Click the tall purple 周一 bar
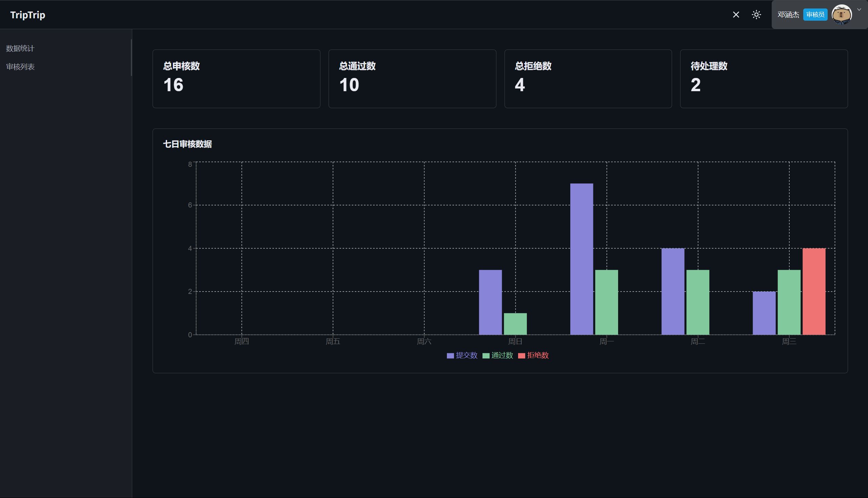Screen dimensions: 868x498 point(581,259)
